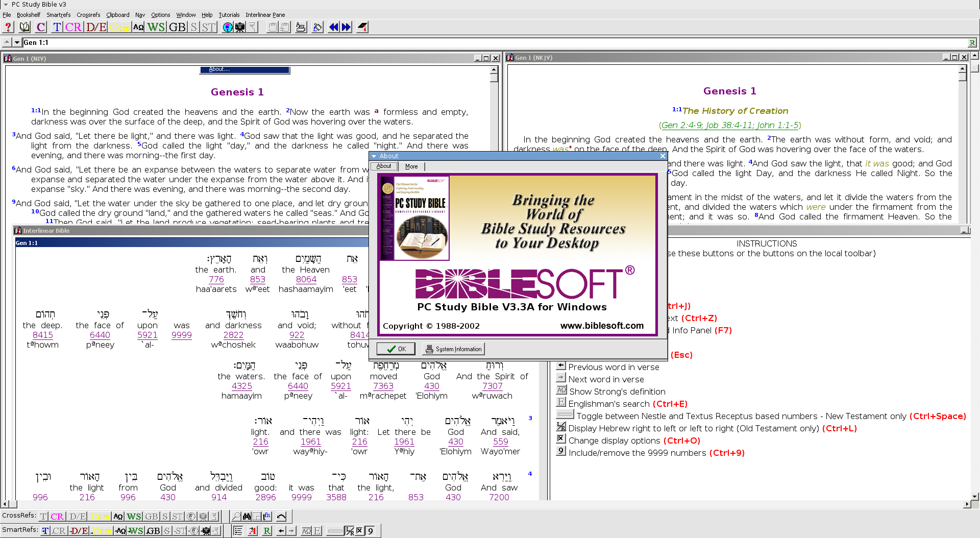Click the undo curved arrow icon in bottom toolbar

click(x=281, y=516)
